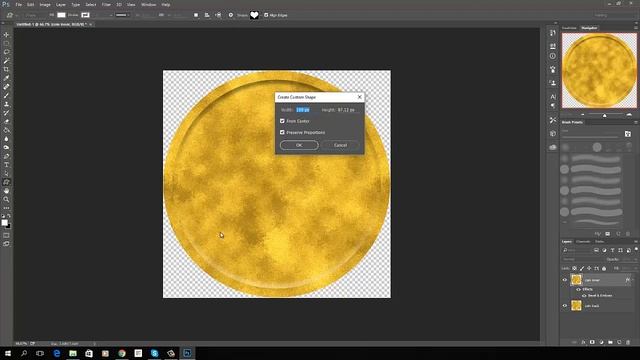Click the new group folder icon

click(x=610, y=342)
